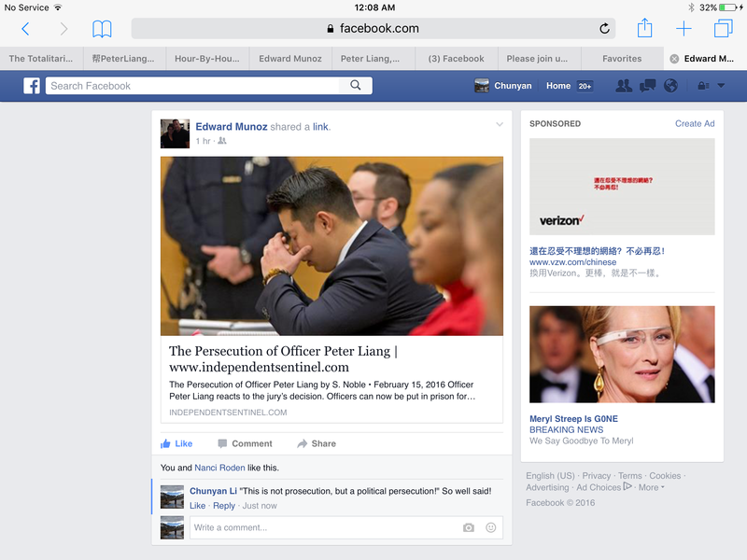
Task: Click the Create Ad link
Action: click(695, 123)
